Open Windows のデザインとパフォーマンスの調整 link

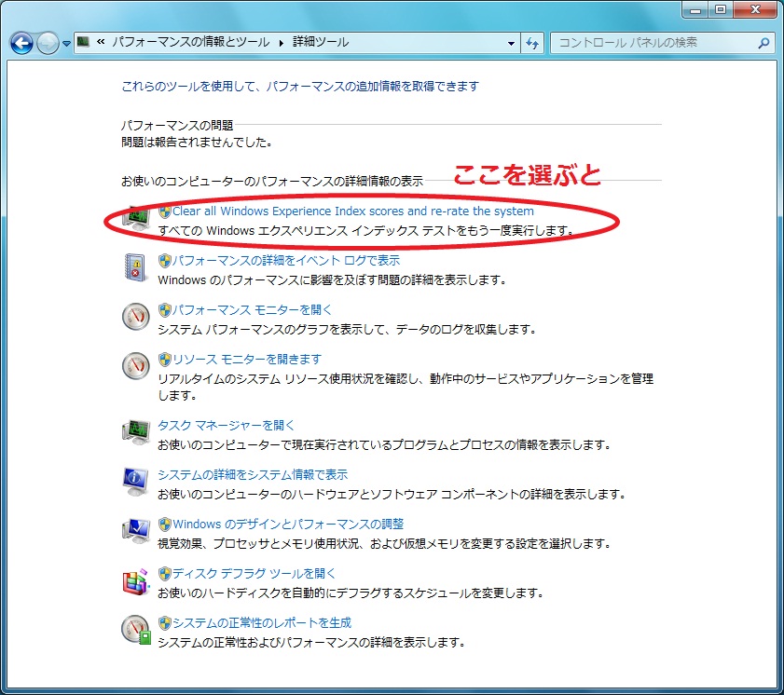tap(288, 525)
